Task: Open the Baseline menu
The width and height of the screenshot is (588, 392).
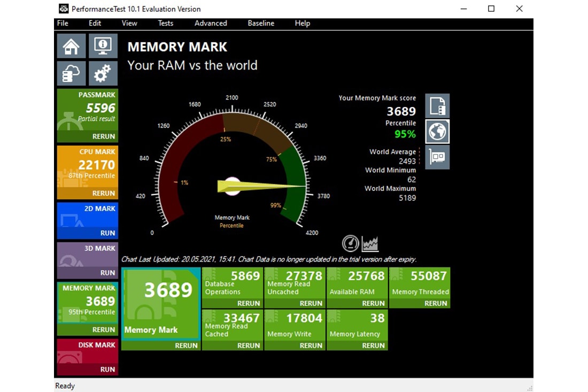Action: point(261,24)
